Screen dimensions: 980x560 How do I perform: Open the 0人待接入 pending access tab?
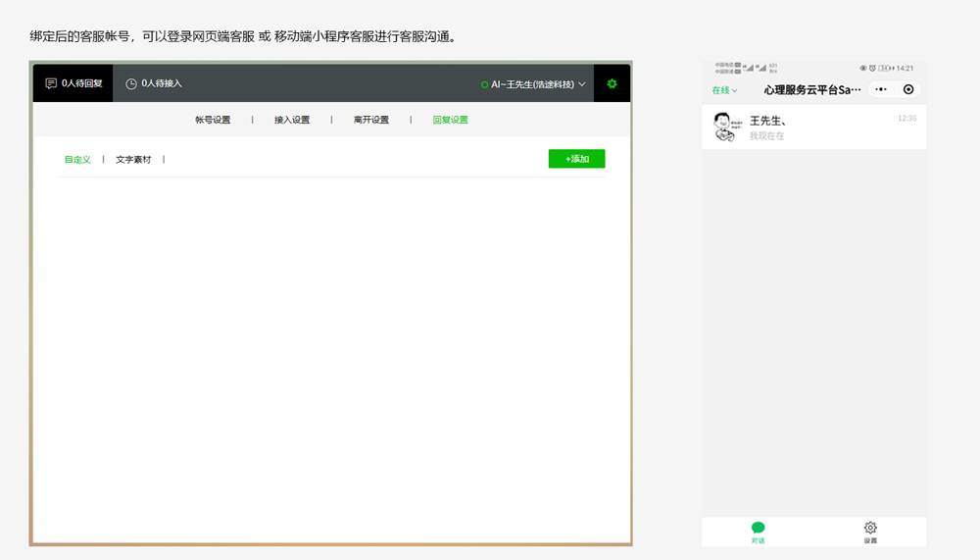click(154, 83)
